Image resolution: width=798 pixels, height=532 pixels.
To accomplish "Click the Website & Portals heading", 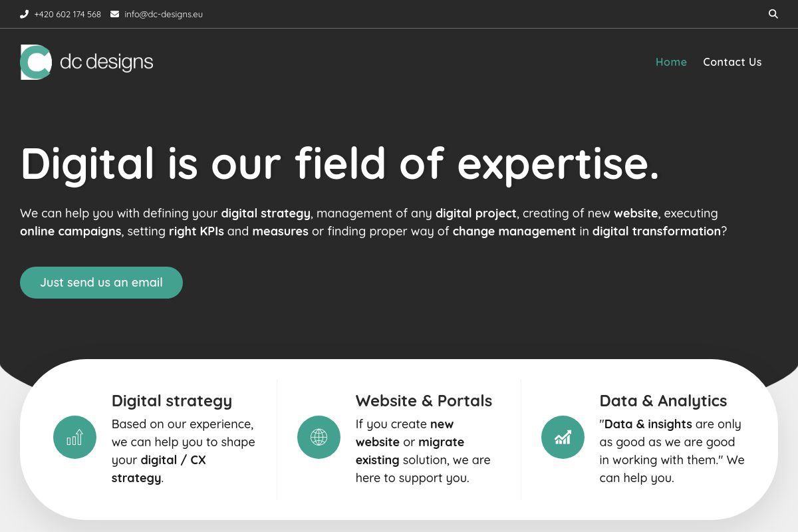I will (x=424, y=401).
